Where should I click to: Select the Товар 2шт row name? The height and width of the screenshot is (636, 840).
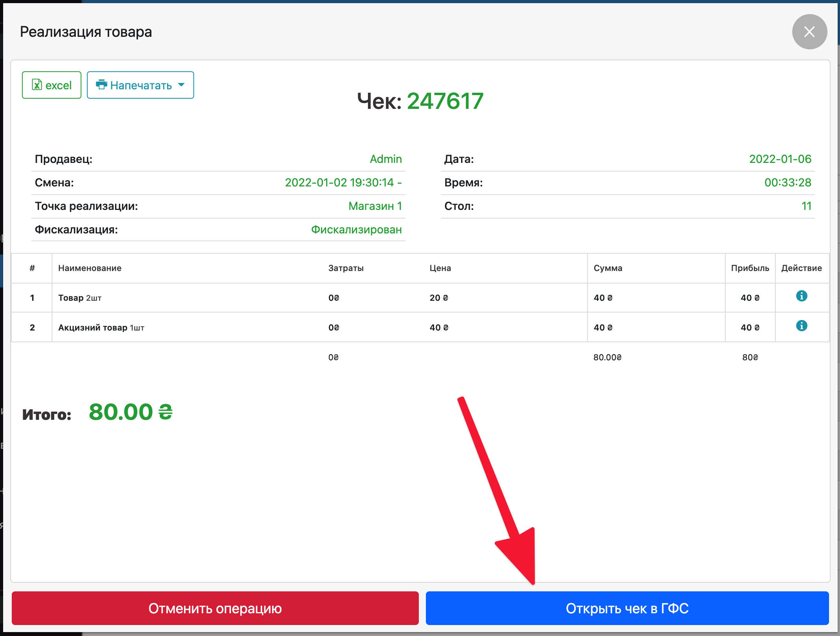click(80, 298)
